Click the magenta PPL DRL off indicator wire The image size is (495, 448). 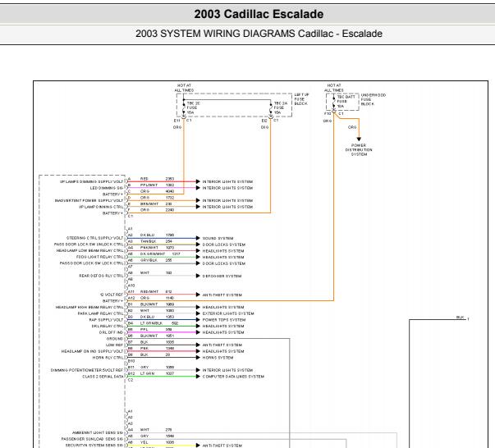click(162, 332)
